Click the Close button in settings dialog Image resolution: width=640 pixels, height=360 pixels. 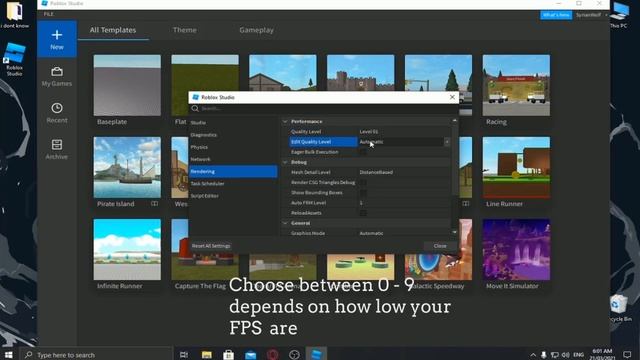[440, 246]
